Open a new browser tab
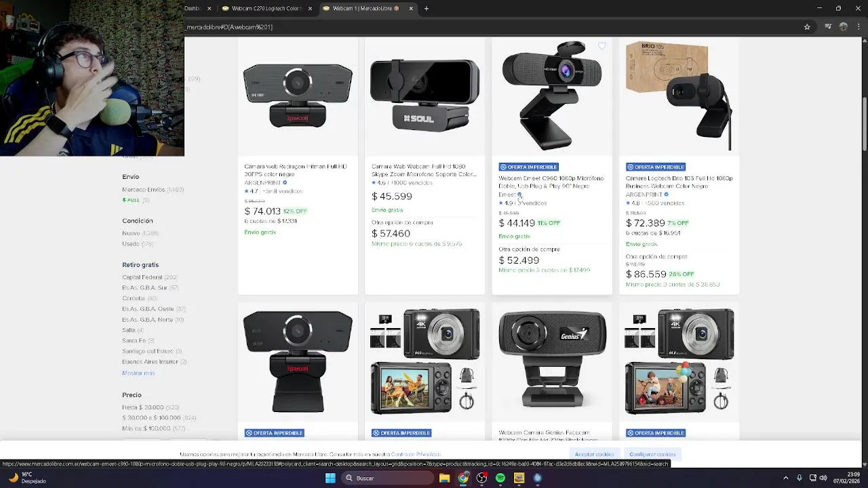Screen dimensions: 868x488 [x=427, y=9]
